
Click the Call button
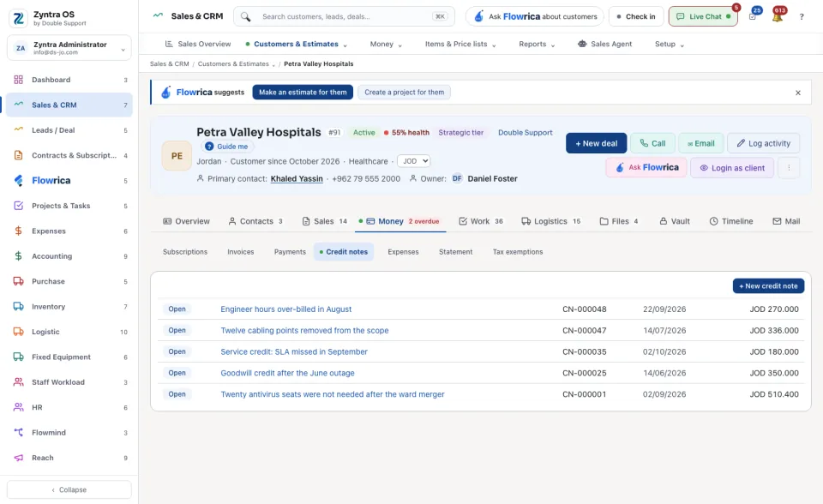(x=652, y=143)
